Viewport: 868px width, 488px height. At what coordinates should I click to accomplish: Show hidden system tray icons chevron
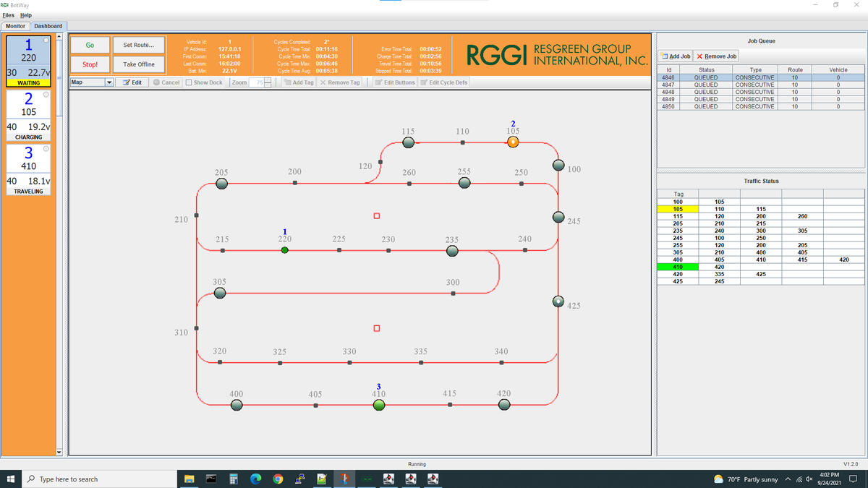coord(788,479)
